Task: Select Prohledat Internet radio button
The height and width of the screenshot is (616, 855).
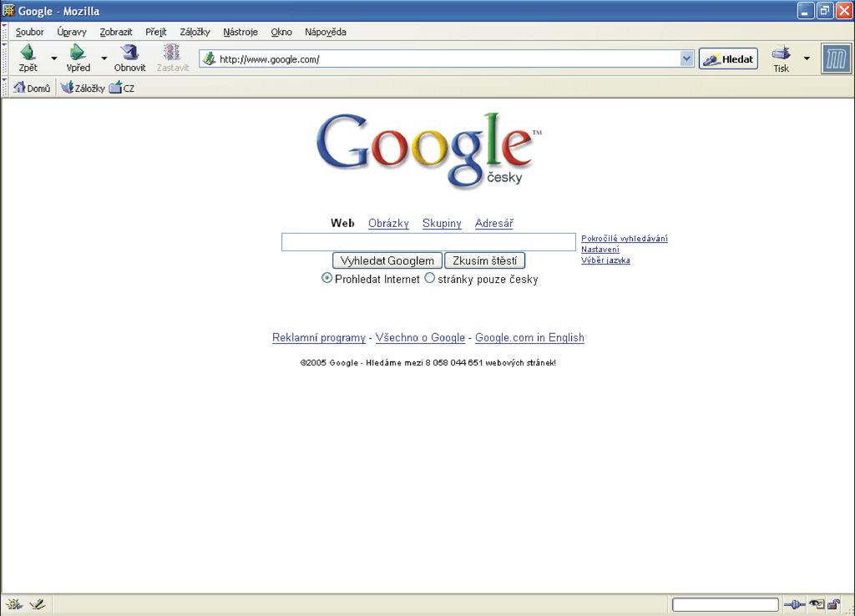Action: coord(326,278)
